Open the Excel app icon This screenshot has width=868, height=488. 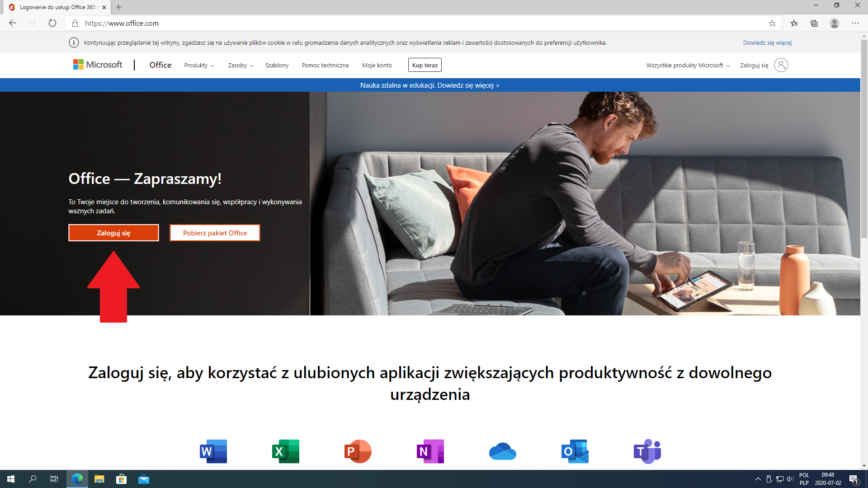coord(286,451)
